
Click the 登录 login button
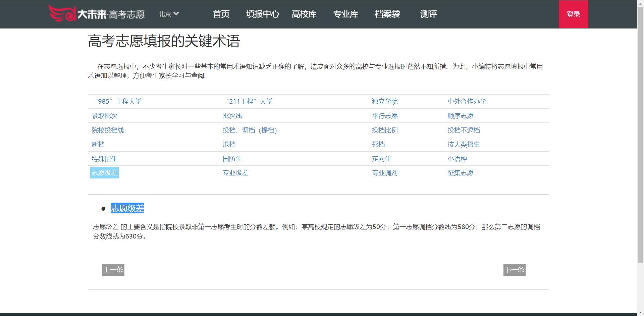point(573,14)
